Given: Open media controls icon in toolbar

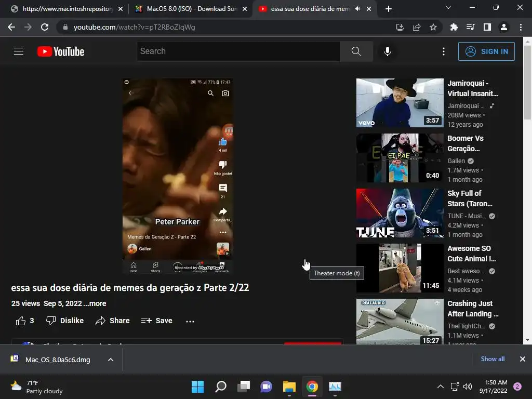Looking at the screenshot, I should pos(470,27).
